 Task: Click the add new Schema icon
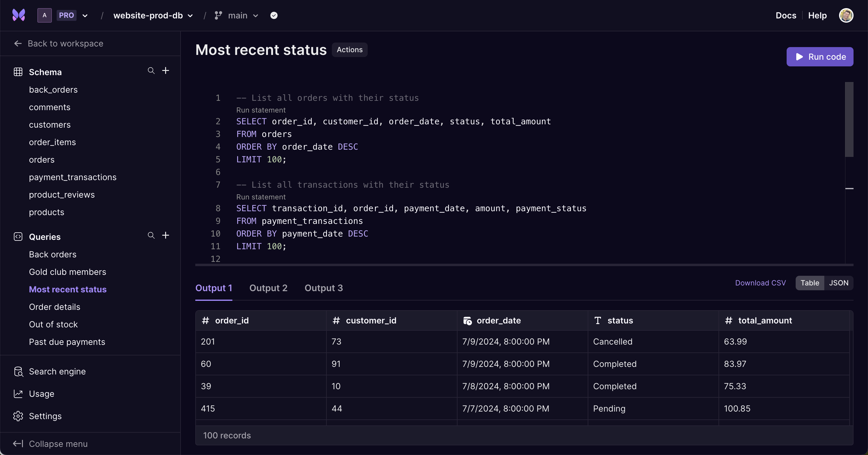[165, 71]
